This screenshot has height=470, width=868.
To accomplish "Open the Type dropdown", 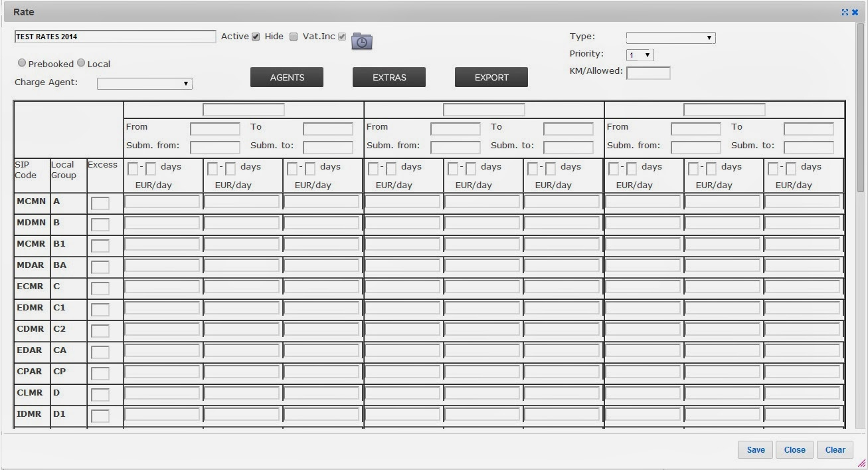I will click(x=670, y=37).
